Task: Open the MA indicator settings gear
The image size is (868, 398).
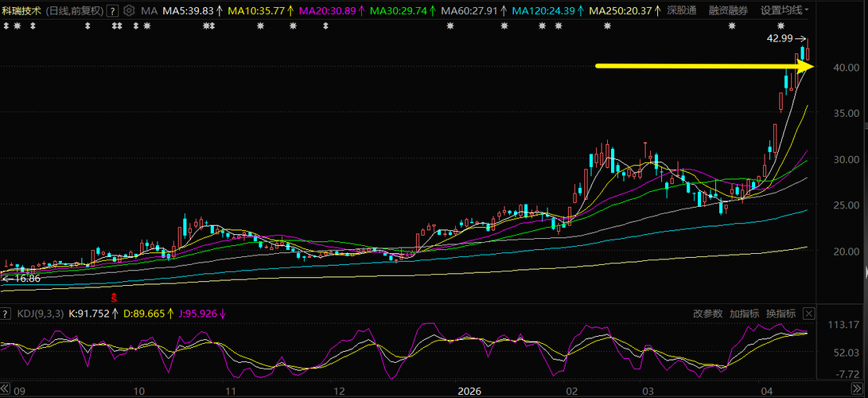Action: 129,11
